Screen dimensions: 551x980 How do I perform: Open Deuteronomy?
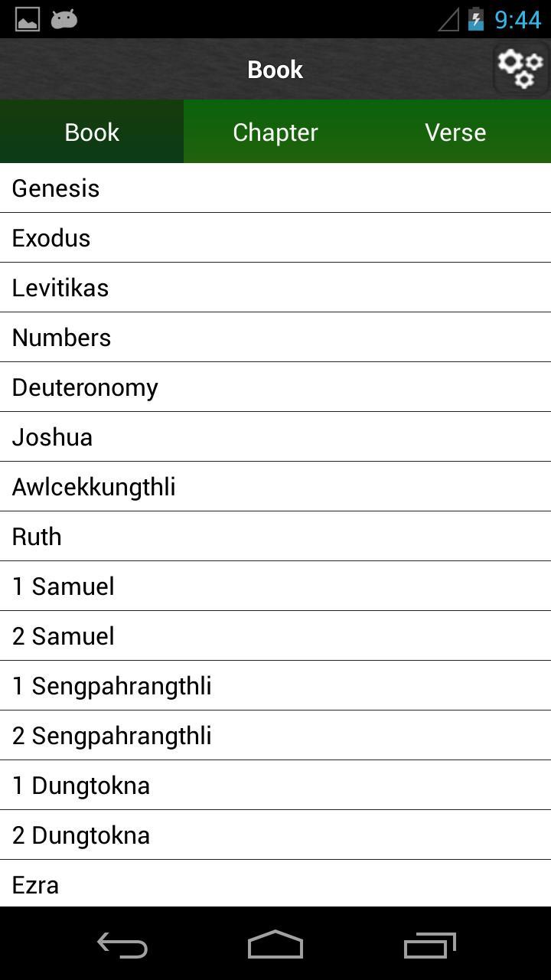(275, 387)
